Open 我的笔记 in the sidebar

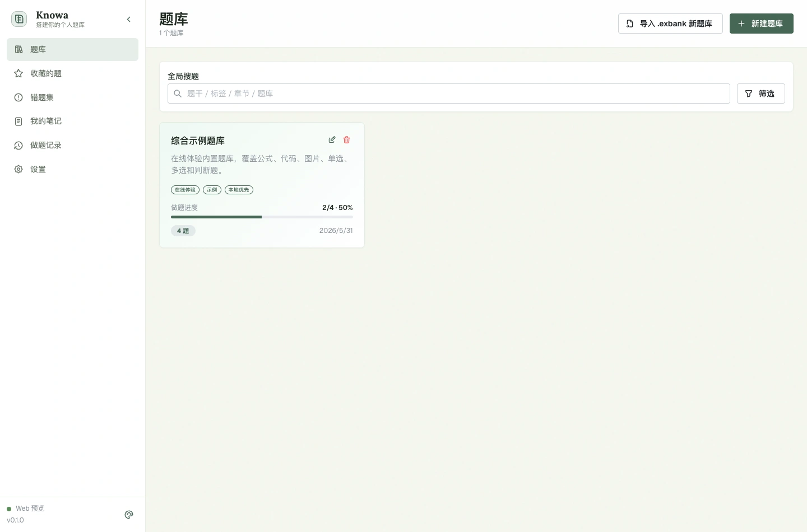72,121
